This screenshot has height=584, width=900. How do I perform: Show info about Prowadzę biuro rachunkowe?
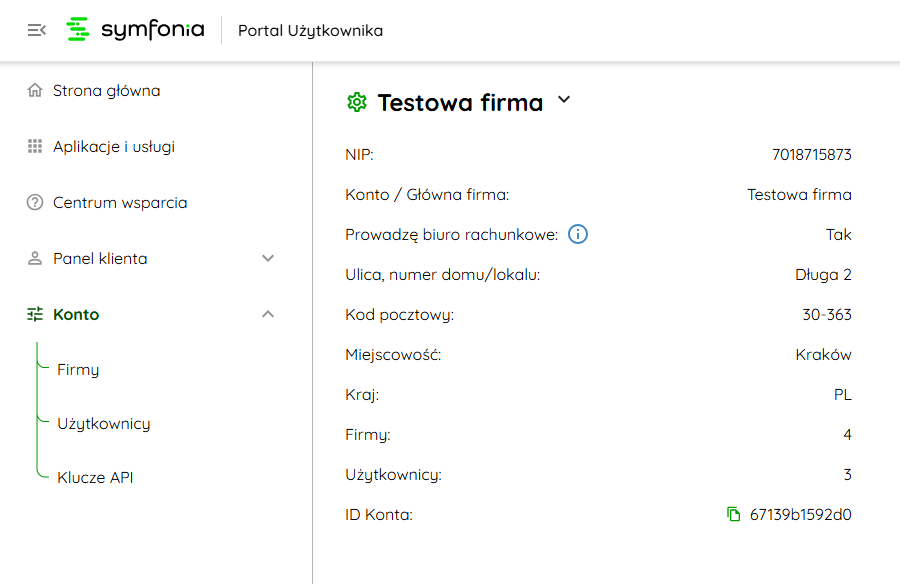point(578,235)
